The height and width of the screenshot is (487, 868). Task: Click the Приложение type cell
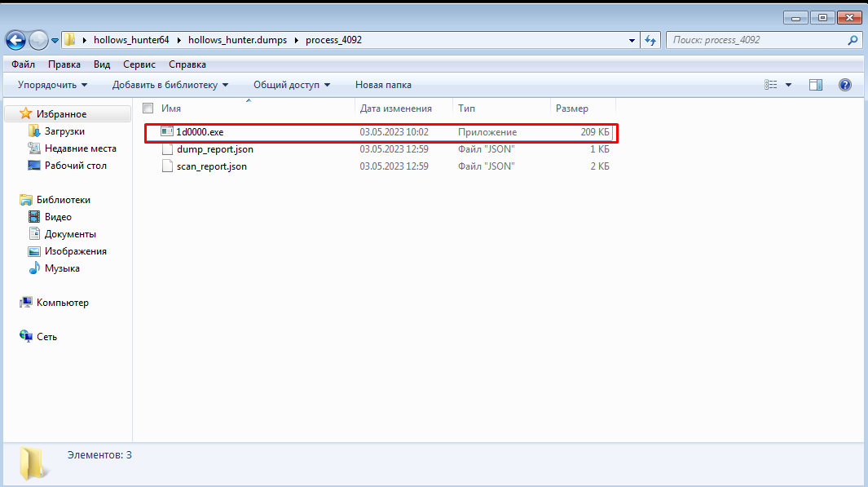(487, 132)
